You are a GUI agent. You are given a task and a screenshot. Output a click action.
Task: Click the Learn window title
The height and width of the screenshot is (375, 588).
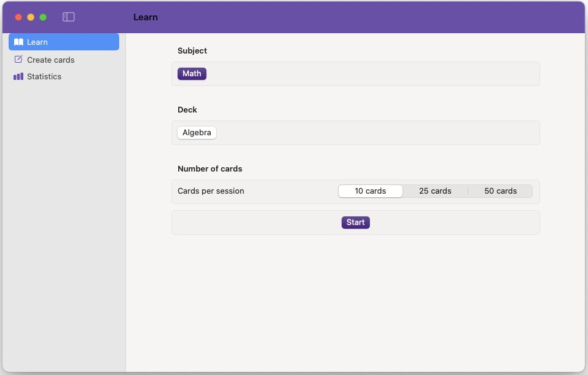pos(146,17)
